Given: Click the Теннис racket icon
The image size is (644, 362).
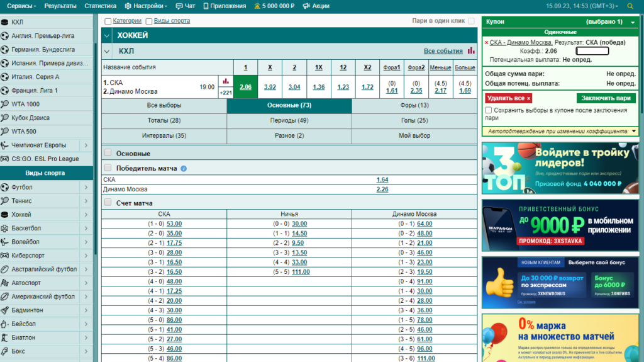Looking at the screenshot, I should coord(5,201).
